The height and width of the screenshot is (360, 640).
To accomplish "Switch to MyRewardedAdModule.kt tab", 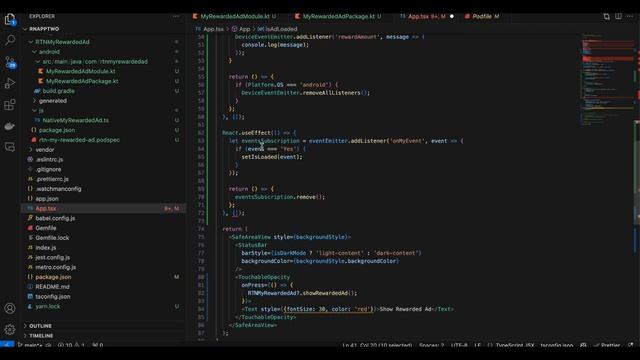I will point(235,16).
